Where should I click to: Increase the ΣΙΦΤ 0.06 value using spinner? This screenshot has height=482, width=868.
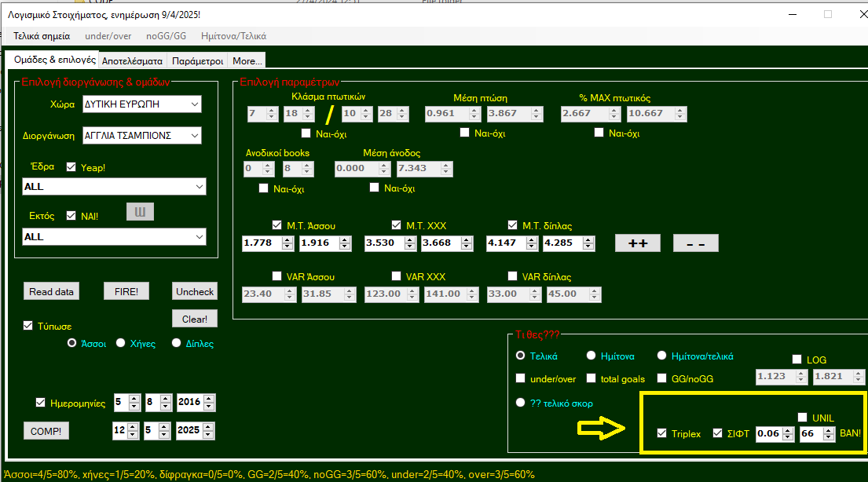[788, 430]
